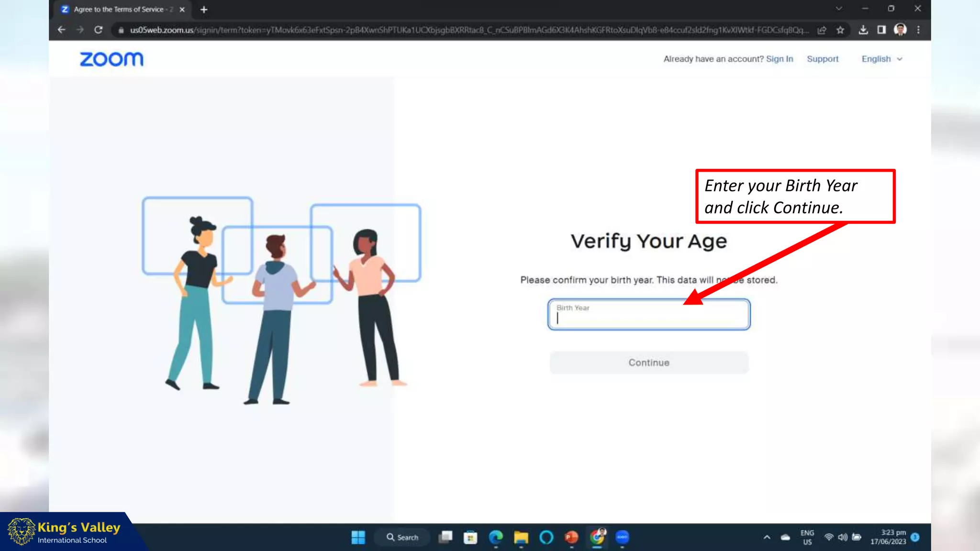Open the Chrome profile avatar
Screen dimensions: 980x551
tap(900, 30)
